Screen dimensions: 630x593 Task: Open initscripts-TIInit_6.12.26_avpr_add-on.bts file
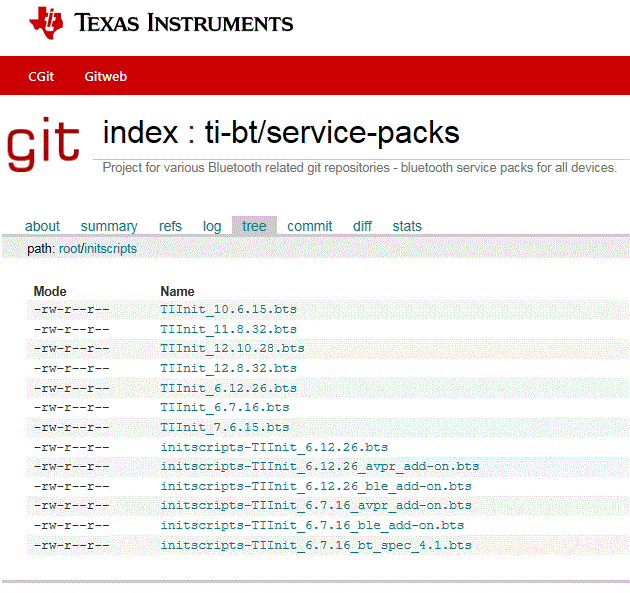[x=320, y=466]
